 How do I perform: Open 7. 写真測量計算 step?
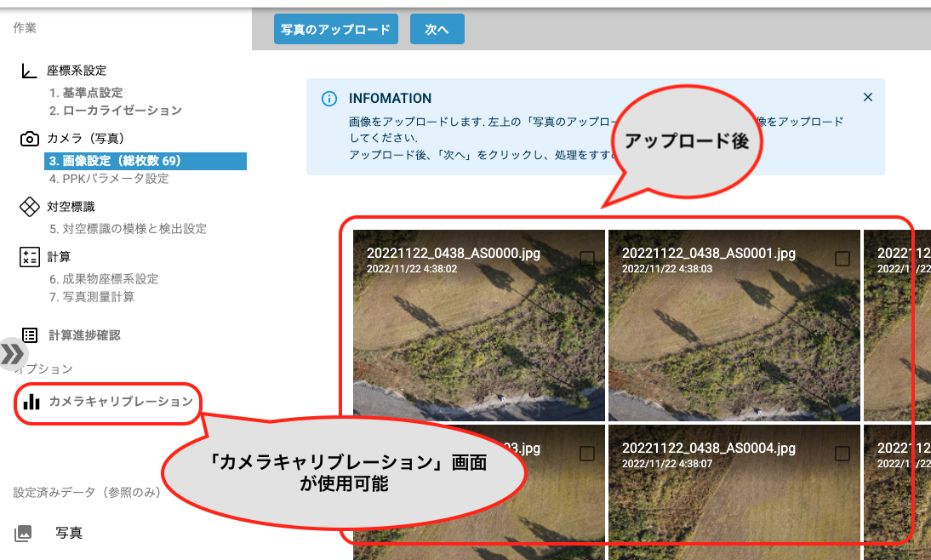pyautogui.click(x=92, y=297)
